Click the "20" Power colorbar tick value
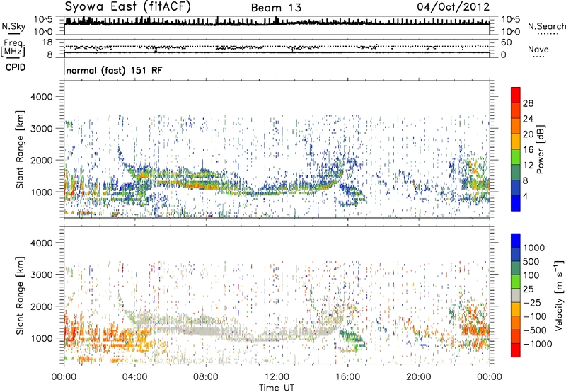The height and width of the screenshot is (392, 566). pyautogui.click(x=528, y=134)
